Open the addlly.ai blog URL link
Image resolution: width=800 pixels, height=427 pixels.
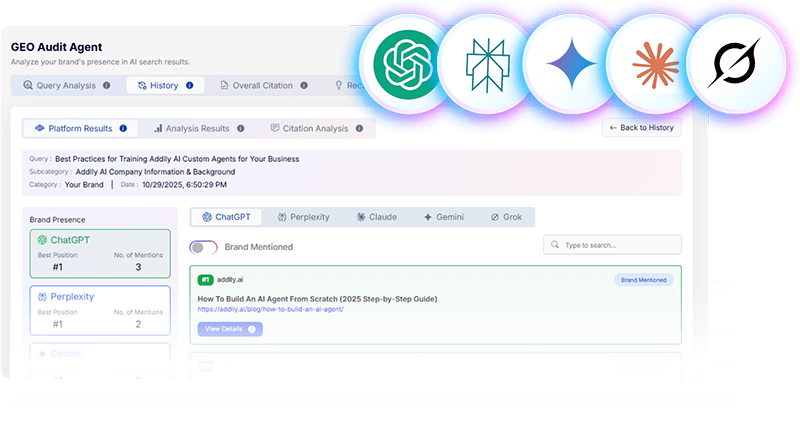coord(270,309)
